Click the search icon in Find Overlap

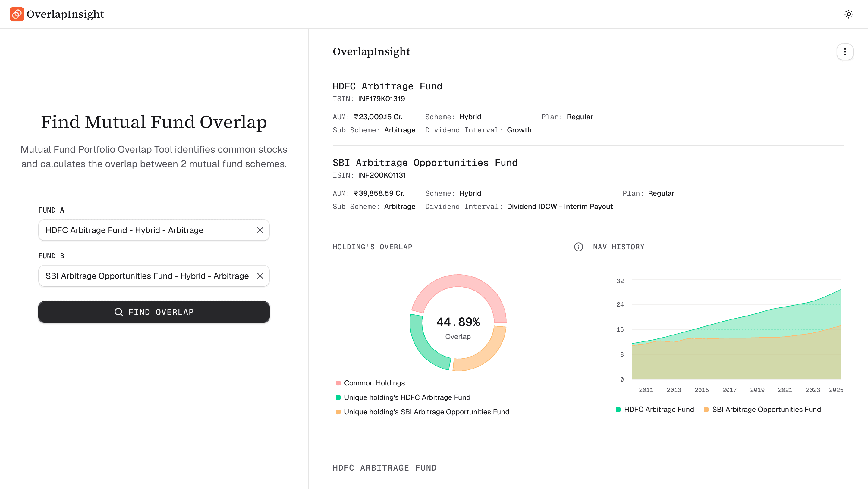click(x=118, y=312)
